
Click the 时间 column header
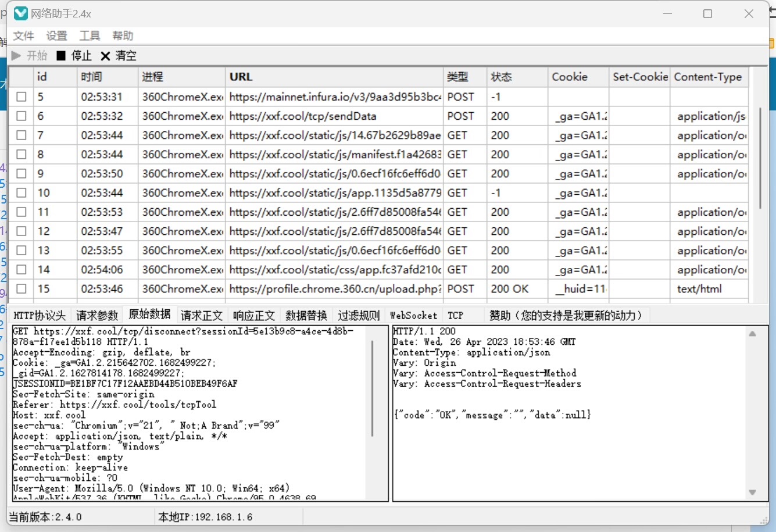108,77
